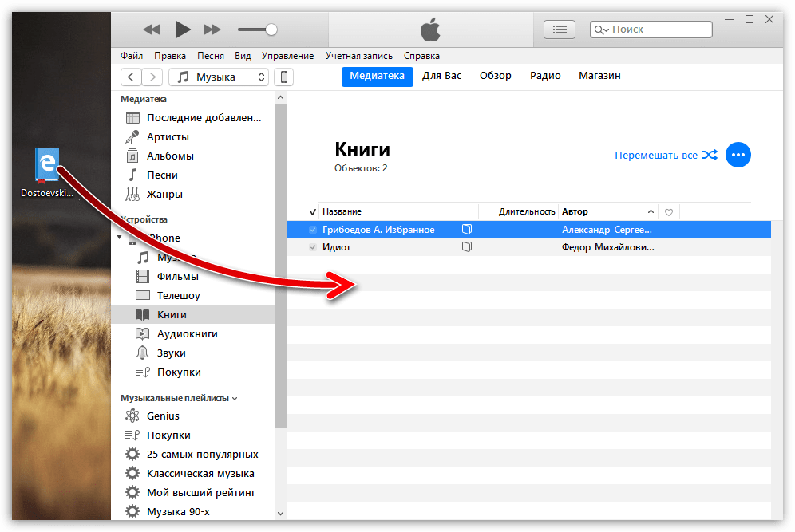Screen dimensions: 795x532
Task: Open the Вид menu
Action: (243, 56)
